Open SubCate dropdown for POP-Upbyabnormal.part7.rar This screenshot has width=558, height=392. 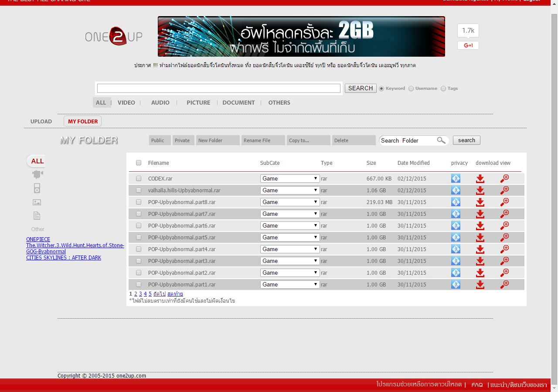[x=290, y=214]
